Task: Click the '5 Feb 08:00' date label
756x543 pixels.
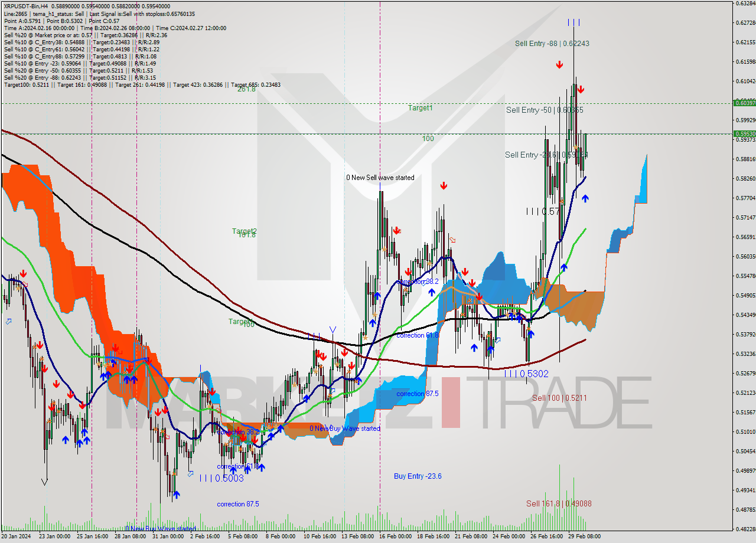Action: [x=243, y=537]
